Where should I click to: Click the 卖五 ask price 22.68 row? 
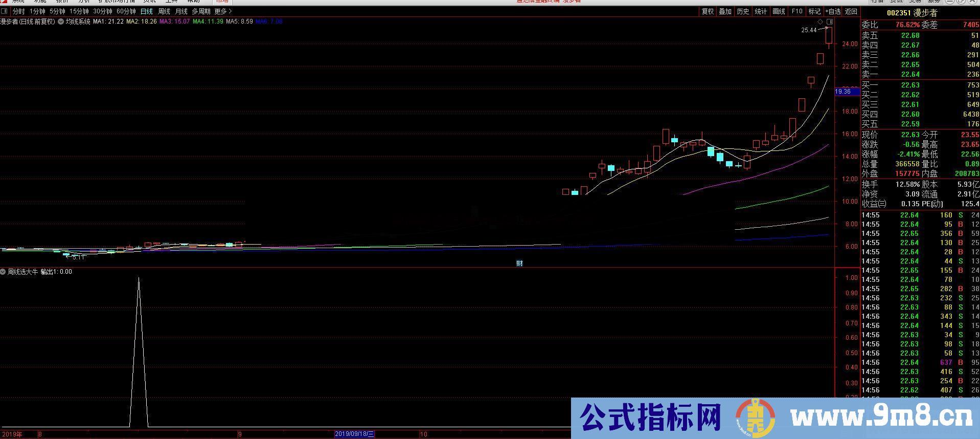pyautogui.click(x=920, y=35)
